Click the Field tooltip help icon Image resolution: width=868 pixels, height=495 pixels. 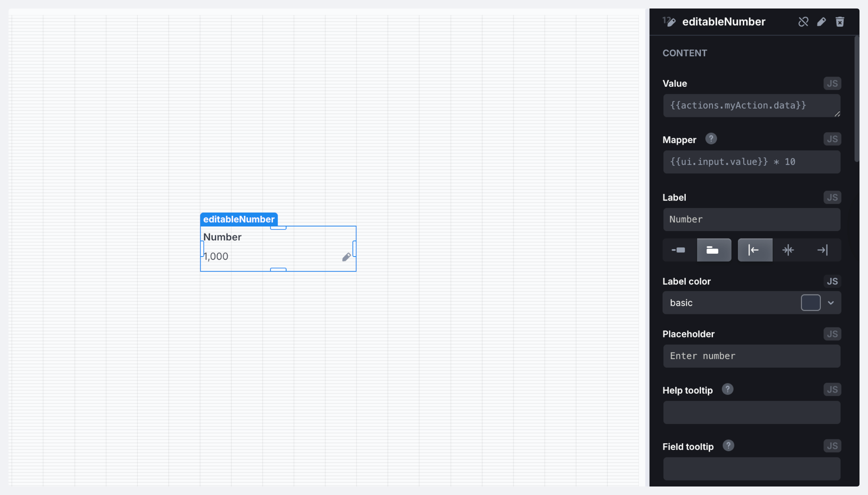(x=728, y=446)
